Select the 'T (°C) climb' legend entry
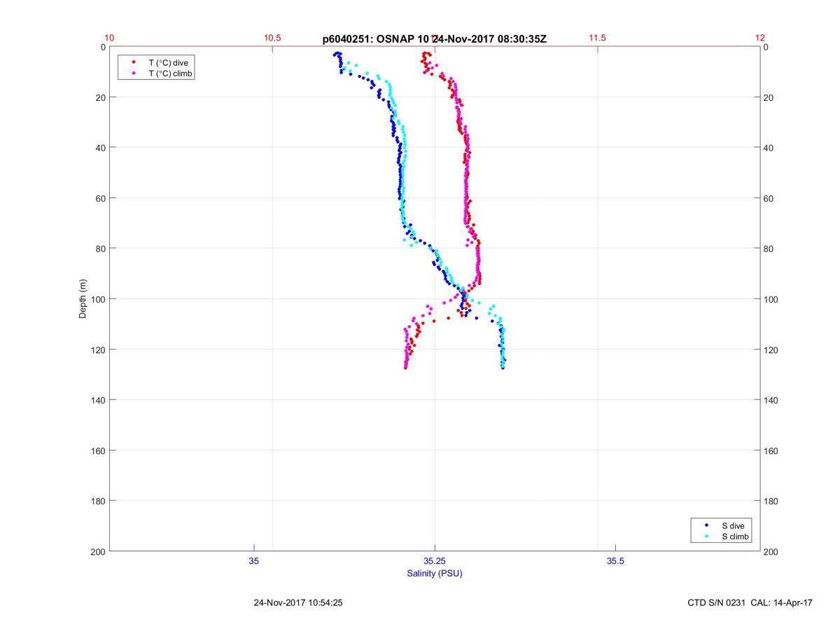The image size is (840, 620). [171, 74]
